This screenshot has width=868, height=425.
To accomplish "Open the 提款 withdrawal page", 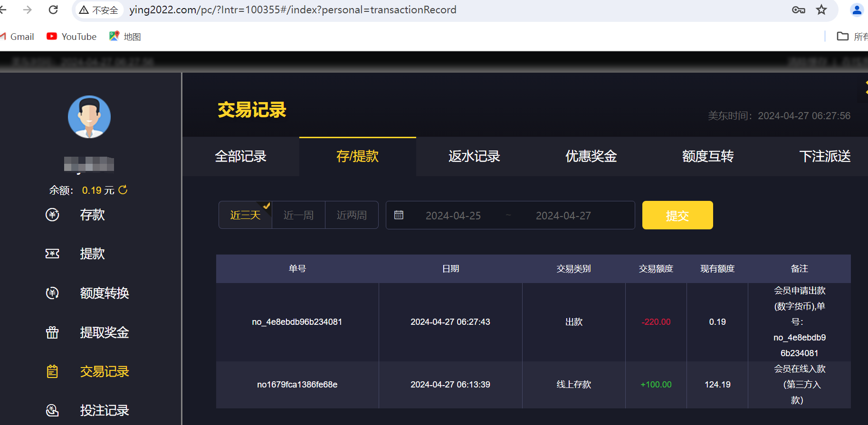I will point(92,254).
